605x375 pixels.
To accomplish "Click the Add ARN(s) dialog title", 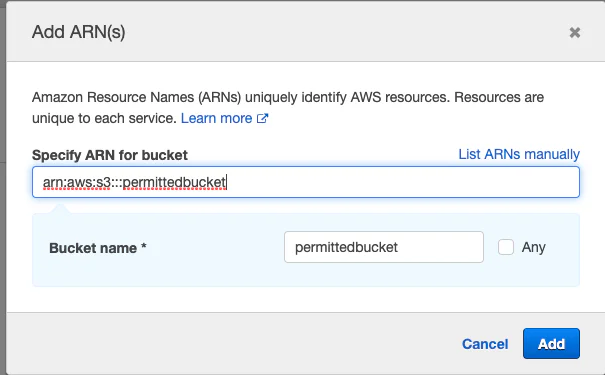I will tap(79, 32).
